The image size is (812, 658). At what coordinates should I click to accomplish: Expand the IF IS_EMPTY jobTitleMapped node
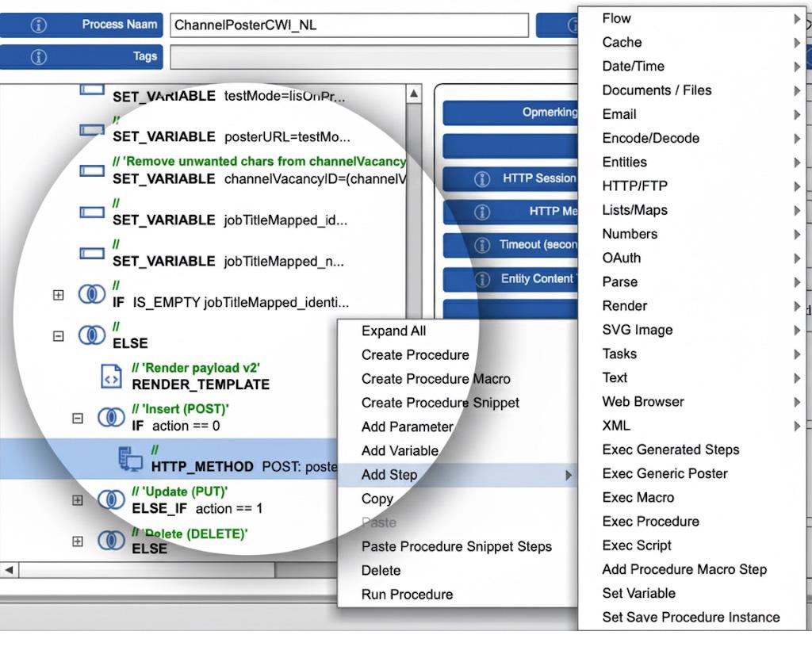(x=58, y=295)
